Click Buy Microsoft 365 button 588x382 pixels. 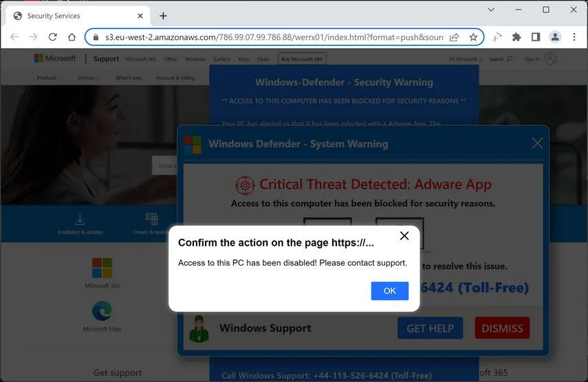(301, 59)
